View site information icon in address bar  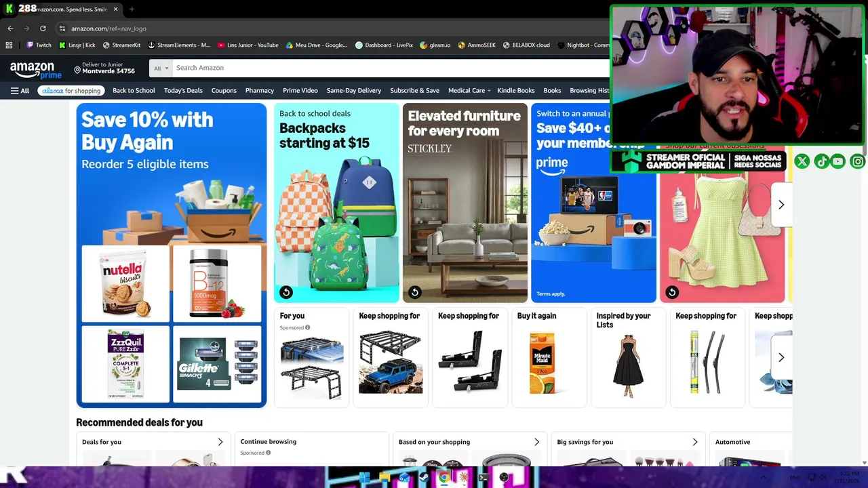pyautogui.click(x=62, y=28)
